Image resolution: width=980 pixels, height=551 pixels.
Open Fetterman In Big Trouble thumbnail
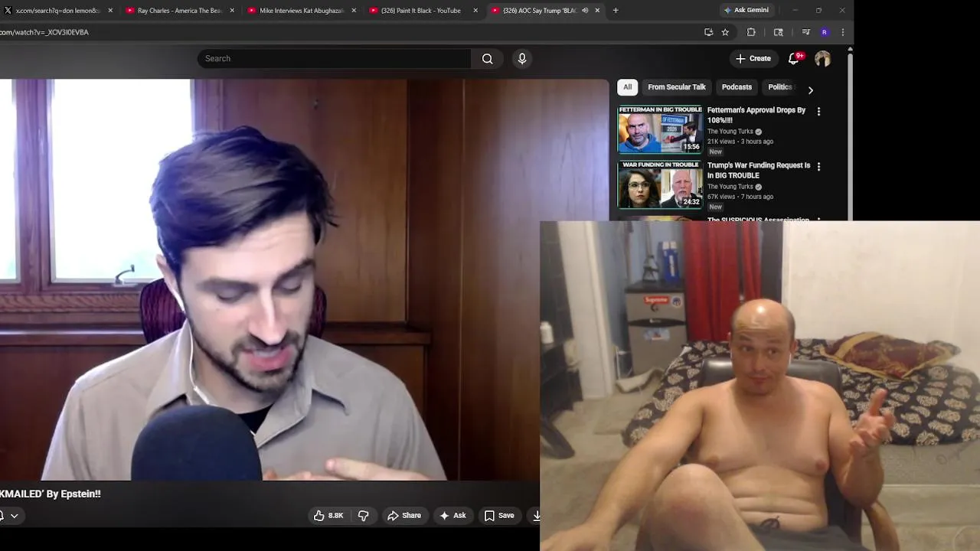(660, 129)
